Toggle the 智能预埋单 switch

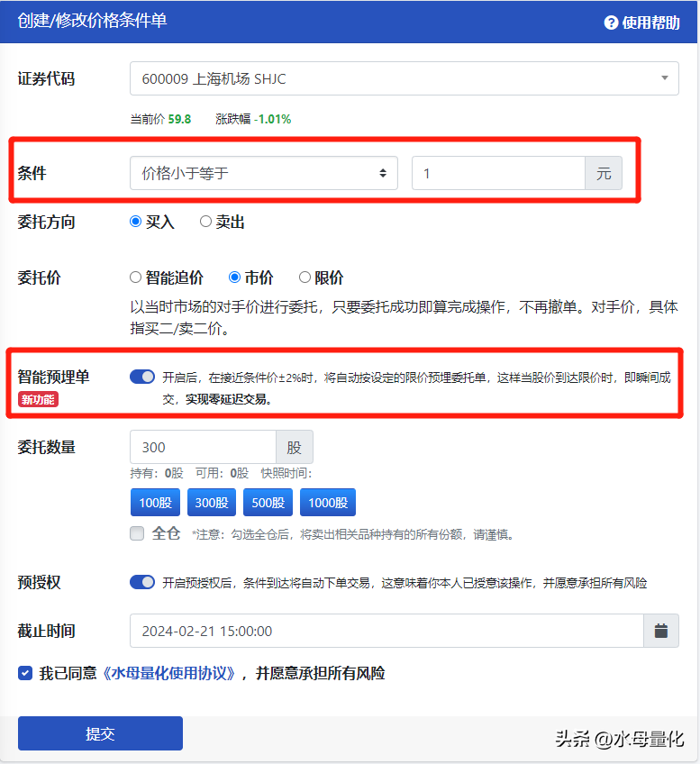(x=142, y=377)
